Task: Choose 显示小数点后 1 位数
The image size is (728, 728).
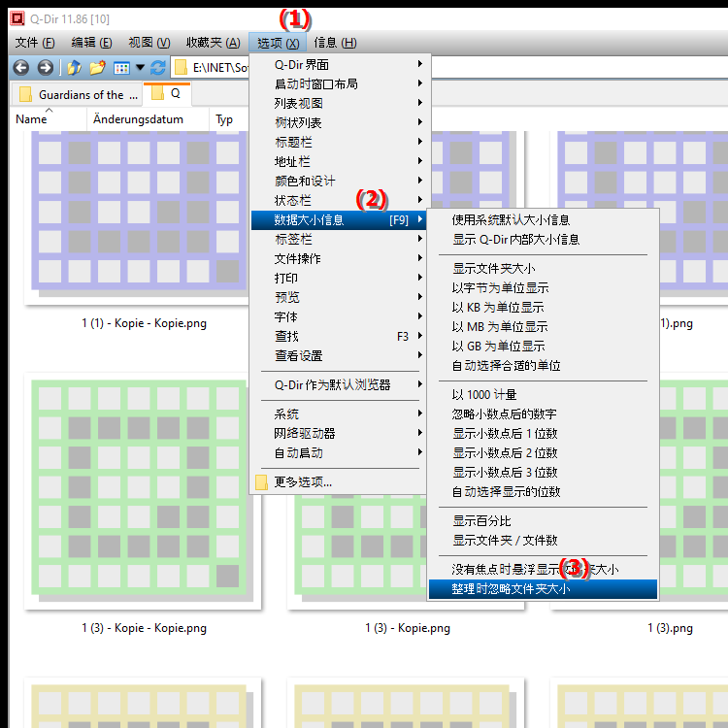Action: tap(543, 433)
